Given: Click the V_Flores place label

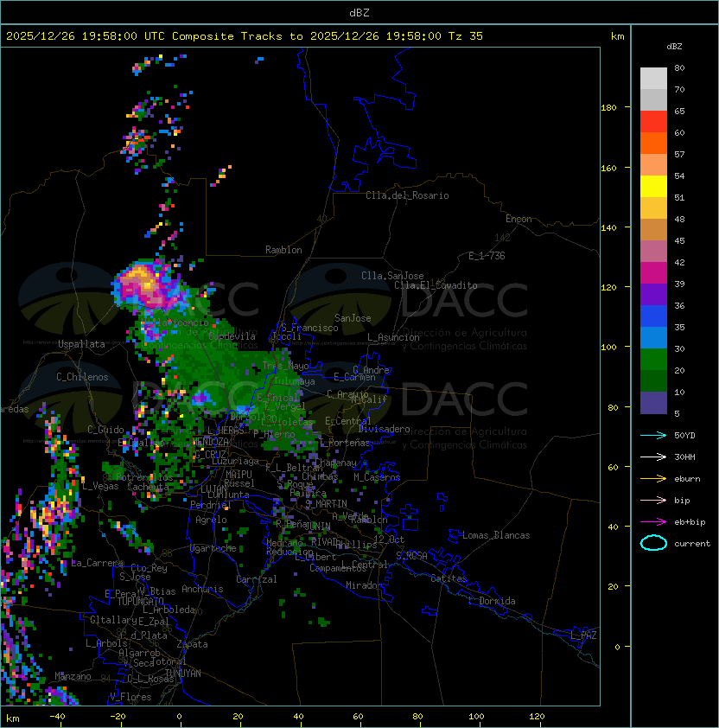Looking at the screenshot, I should (x=130, y=697).
